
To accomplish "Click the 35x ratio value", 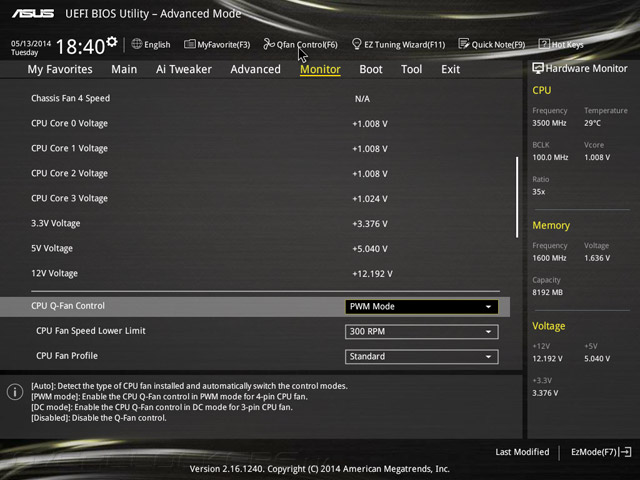I will tap(538, 191).
